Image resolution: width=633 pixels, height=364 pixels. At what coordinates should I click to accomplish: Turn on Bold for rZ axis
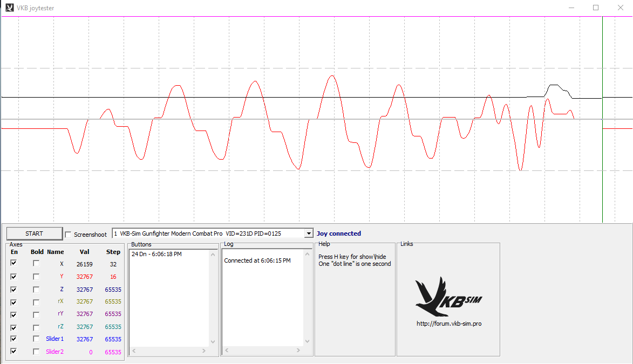pyautogui.click(x=36, y=327)
